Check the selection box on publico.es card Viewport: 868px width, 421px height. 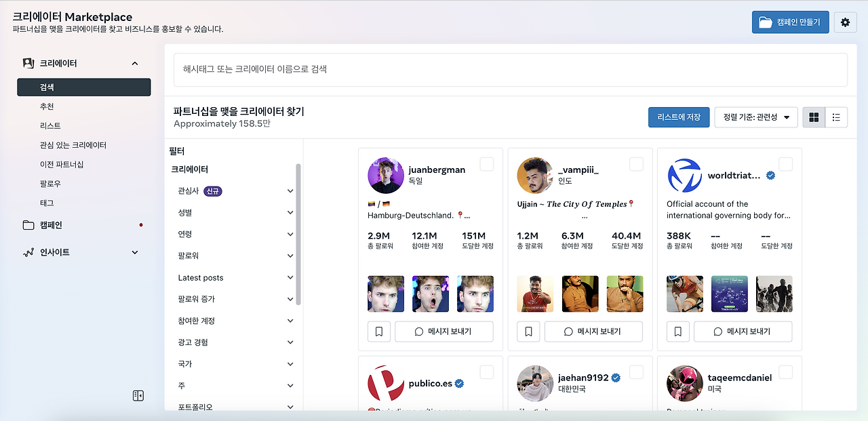[x=486, y=372]
